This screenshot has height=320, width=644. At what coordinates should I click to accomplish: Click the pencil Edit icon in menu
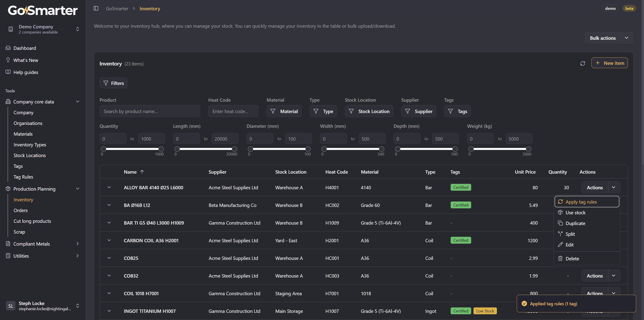pyautogui.click(x=560, y=244)
